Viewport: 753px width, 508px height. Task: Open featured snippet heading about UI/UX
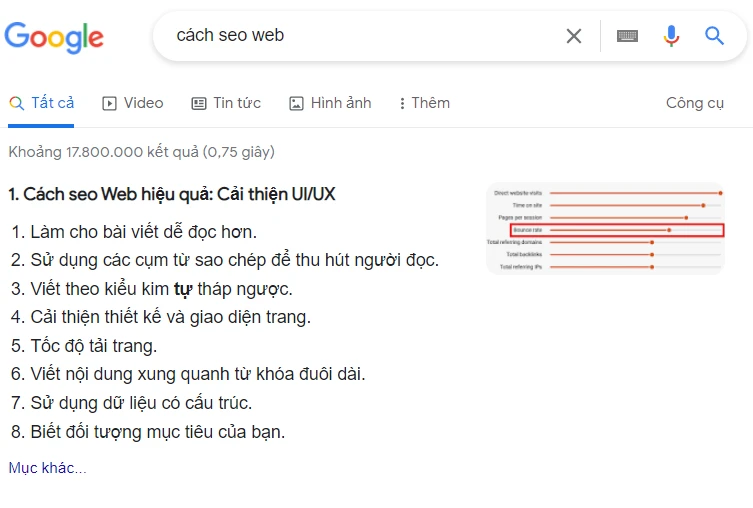[x=172, y=194]
